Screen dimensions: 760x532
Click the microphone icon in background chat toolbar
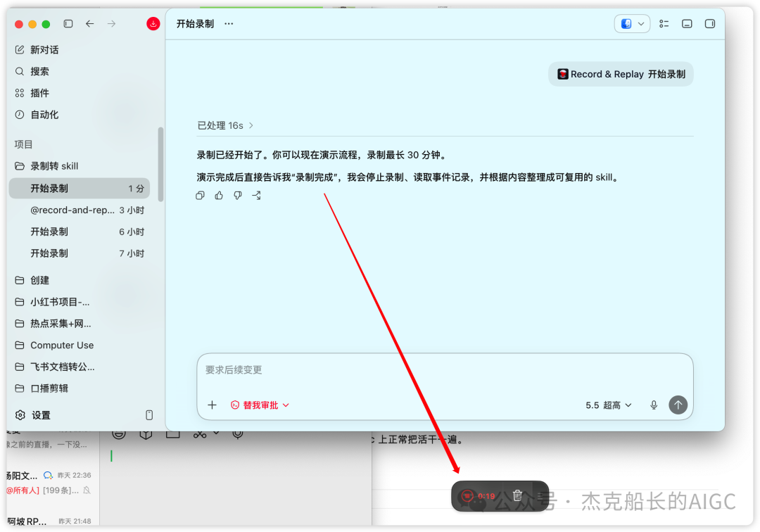pos(238,434)
